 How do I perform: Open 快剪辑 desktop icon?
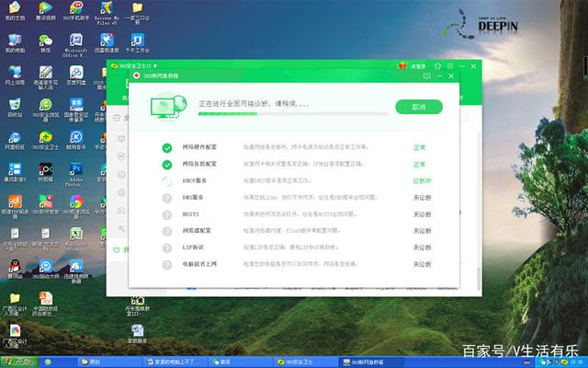click(x=46, y=172)
